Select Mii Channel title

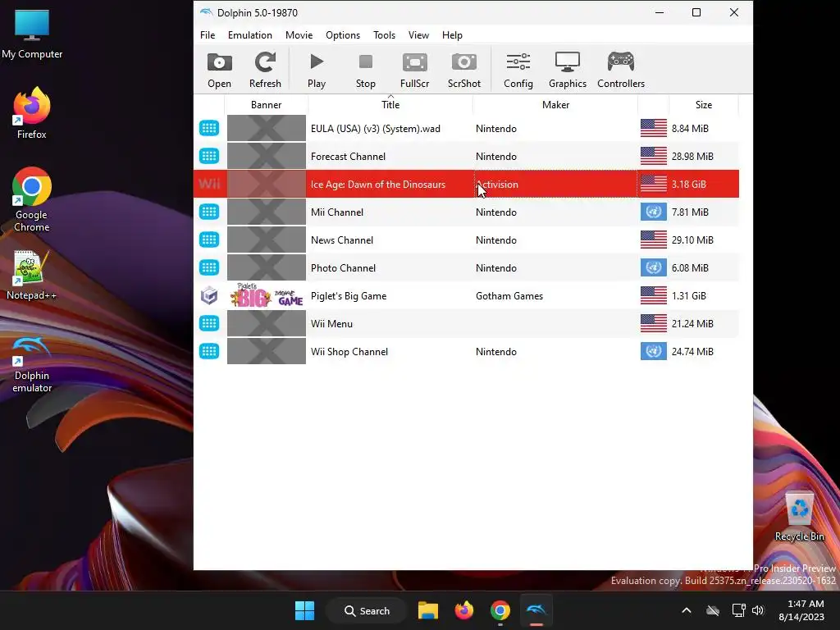[337, 212]
